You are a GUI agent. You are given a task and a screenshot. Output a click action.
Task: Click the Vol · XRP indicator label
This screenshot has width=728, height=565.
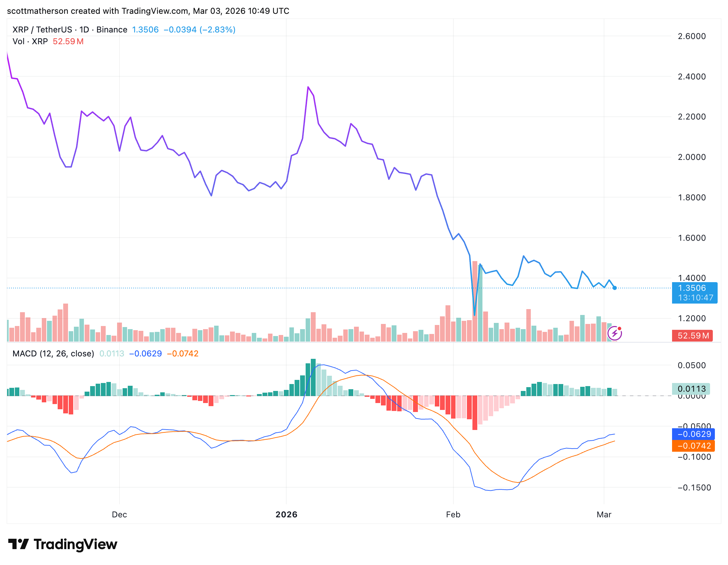(30, 41)
